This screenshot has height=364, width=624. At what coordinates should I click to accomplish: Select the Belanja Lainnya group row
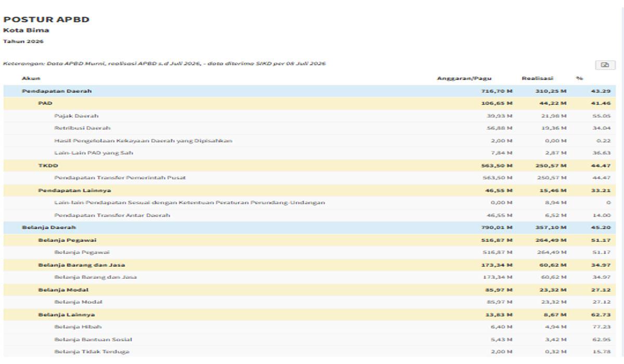coord(310,315)
